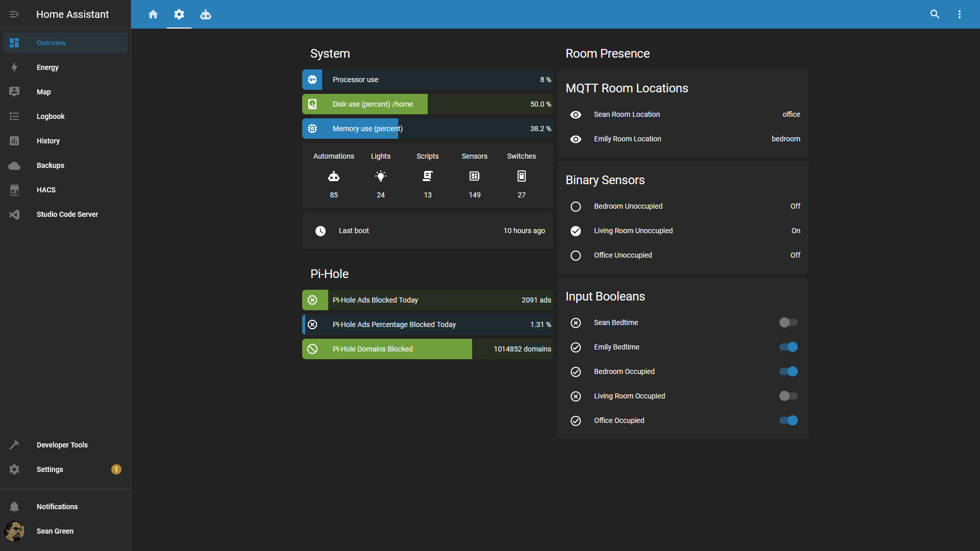Open Pi-Hole Domains Blocked bar
Screen dimensions: 980x551
(x=428, y=349)
